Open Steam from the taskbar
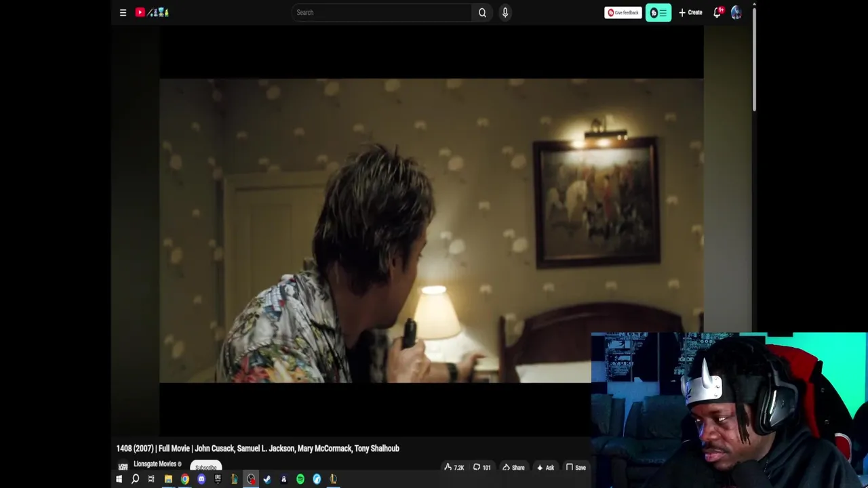 pos(267,479)
